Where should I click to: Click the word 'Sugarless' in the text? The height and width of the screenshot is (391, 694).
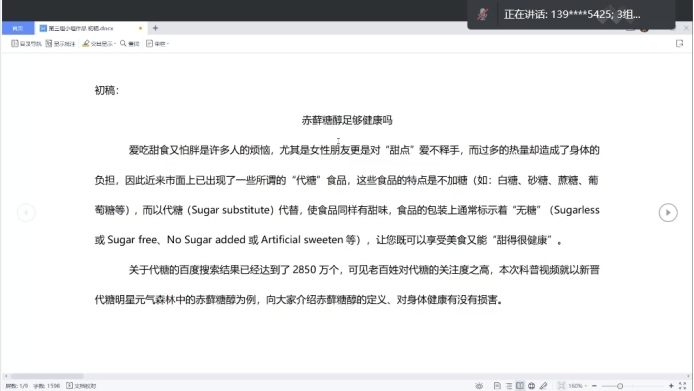577,210
